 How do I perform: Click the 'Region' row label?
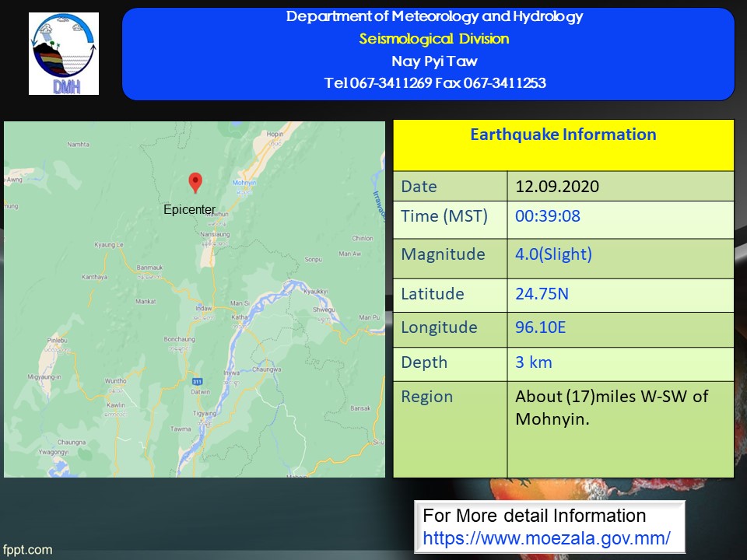pyautogui.click(x=427, y=397)
